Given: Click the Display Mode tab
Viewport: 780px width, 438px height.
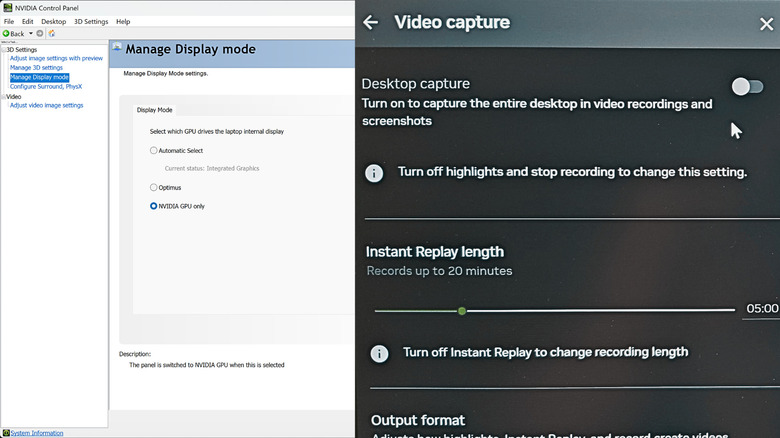Looking at the screenshot, I should click(155, 110).
